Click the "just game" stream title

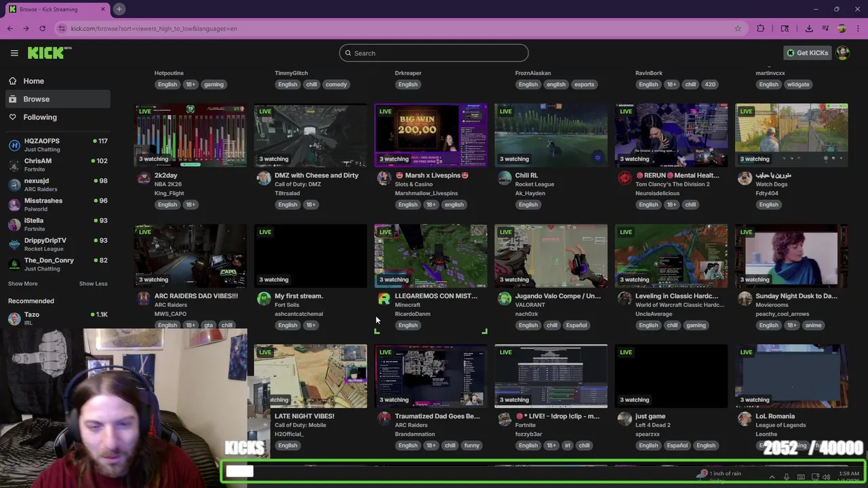point(650,416)
